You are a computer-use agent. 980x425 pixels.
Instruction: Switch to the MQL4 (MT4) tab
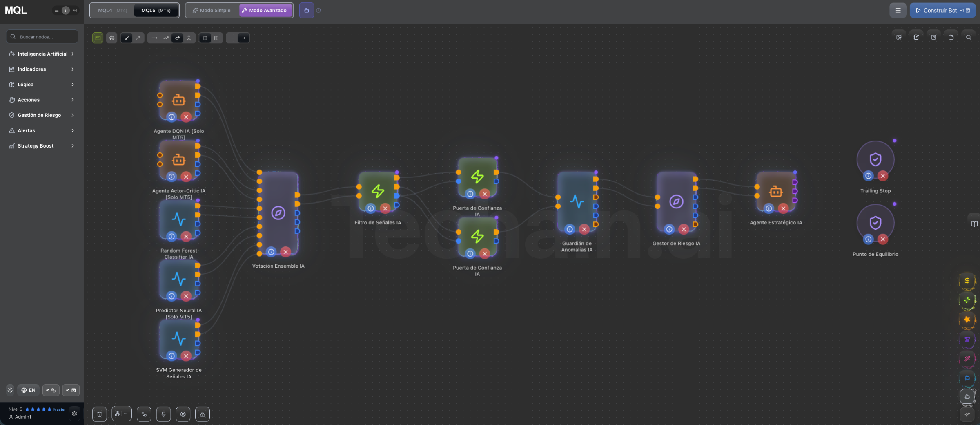tap(112, 11)
